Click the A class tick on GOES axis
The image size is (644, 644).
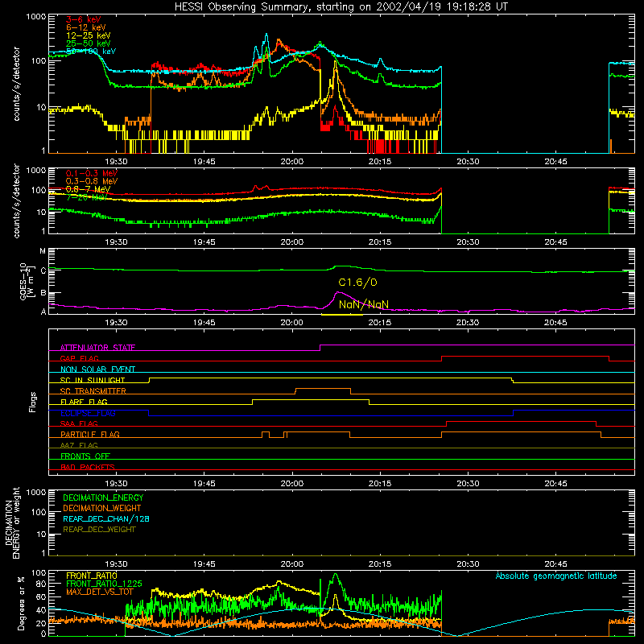(43, 312)
